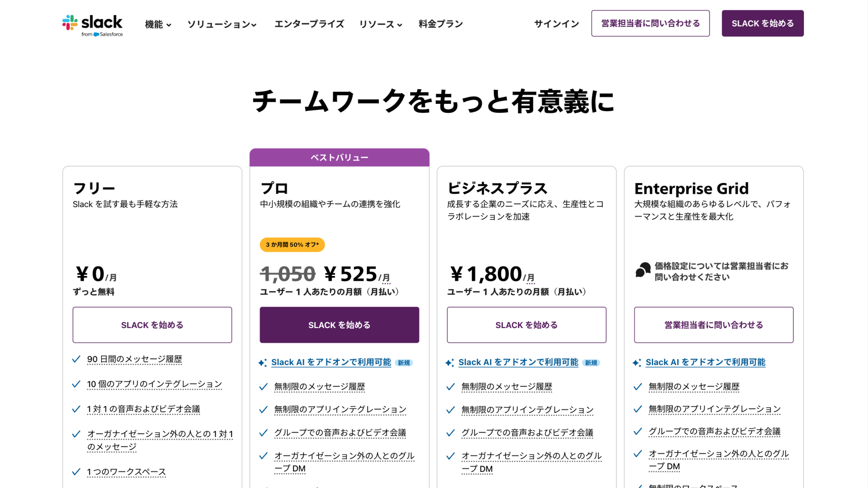Click 90 日間のメッセージ履歴 feature text
Screen dimensions: 868x488
point(135,359)
